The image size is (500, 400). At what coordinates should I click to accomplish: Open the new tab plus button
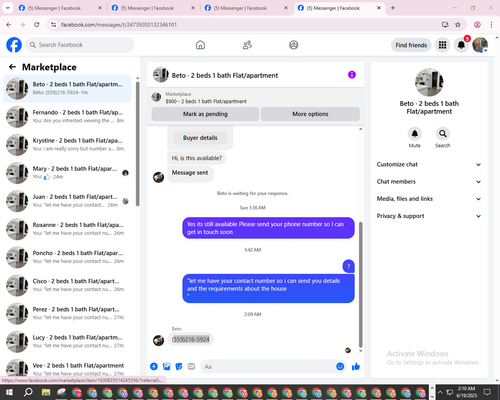click(393, 8)
